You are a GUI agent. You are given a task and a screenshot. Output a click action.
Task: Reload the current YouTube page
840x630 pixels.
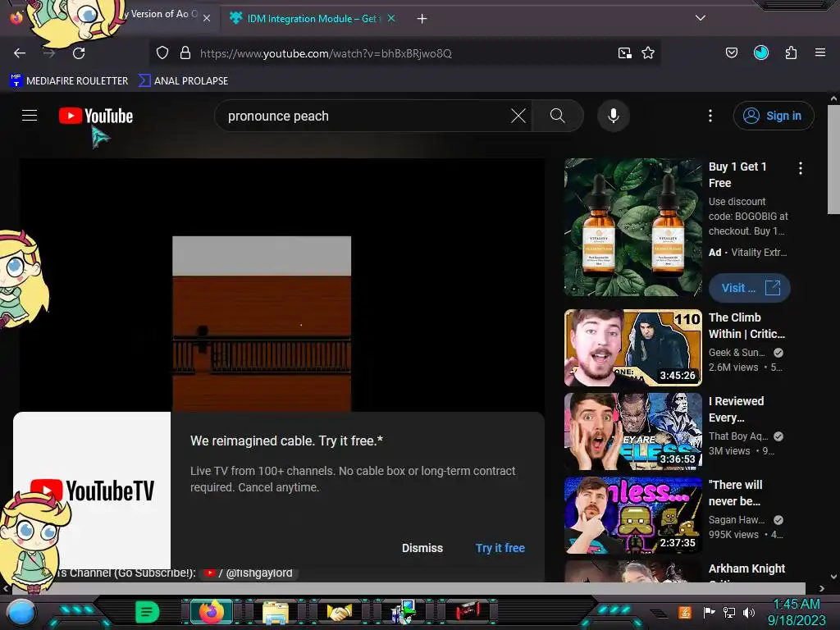79,53
